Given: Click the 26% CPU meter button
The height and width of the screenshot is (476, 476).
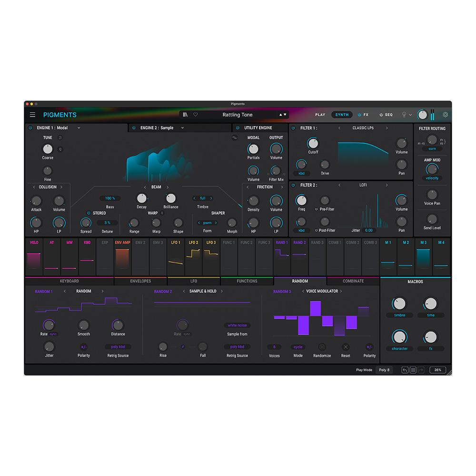Looking at the screenshot, I should pos(437,370).
